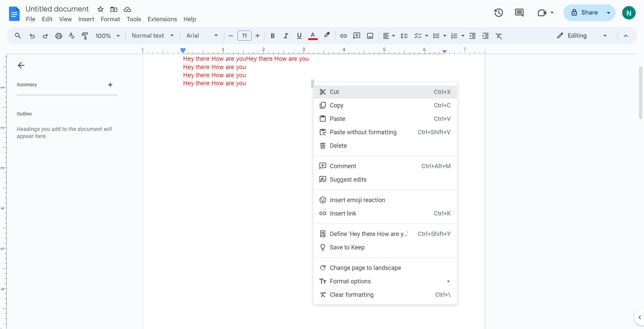Add a summary with plus button
Screen dimensions: 644x329
pyautogui.click(x=110, y=85)
